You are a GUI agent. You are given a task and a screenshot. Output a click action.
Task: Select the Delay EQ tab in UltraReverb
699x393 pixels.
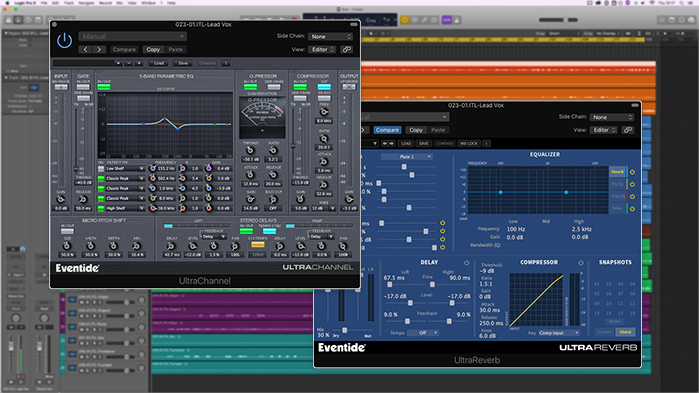(x=618, y=208)
